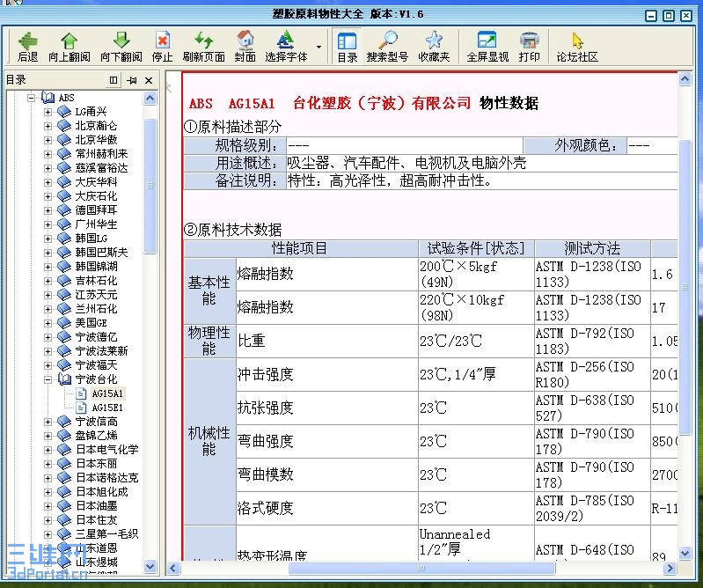Expand the 大庆石化 tree node
Viewport: 703px width, 588px height.
(48, 196)
